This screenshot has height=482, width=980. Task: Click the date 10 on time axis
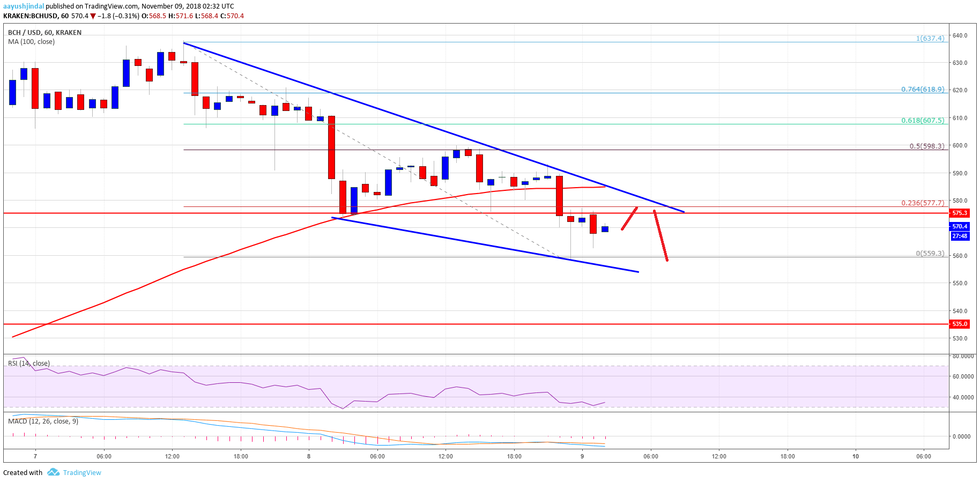[x=856, y=457]
